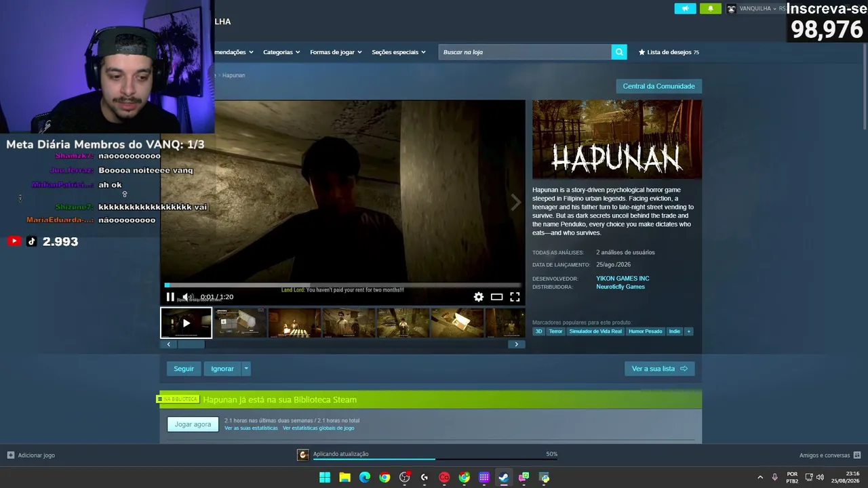868x488 pixels.
Task: Expand the Seções especiais menu
Action: pyautogui.click(x=399, y=52)
